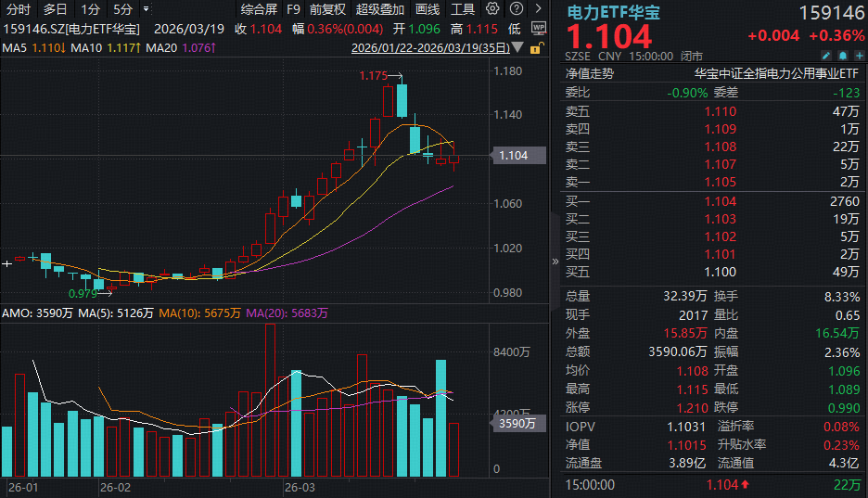Open chart settings gear icon
The image size is (868, 498).
click(491, 9)
